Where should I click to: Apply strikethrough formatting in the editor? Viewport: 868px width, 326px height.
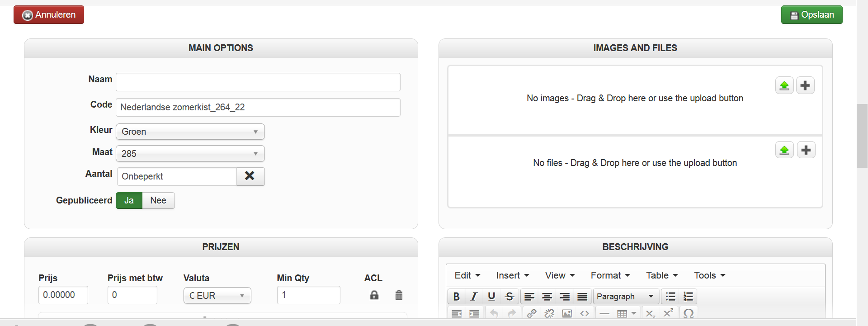[x=509, y=297]
